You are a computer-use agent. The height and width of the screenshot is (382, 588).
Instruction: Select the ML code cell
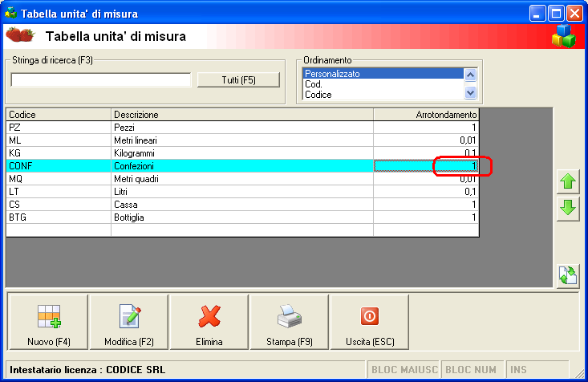59,140
